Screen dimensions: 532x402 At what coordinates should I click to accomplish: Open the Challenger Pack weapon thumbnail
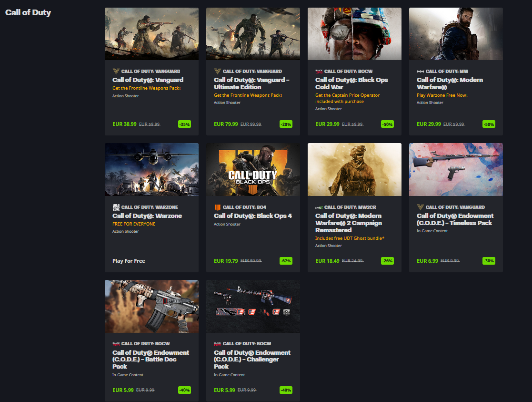click(x=253, y=306)
